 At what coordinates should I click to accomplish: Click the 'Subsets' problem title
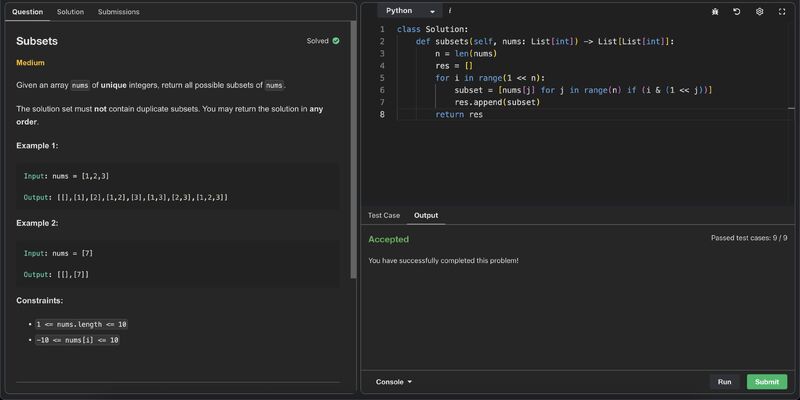click(x=37, y=41)
